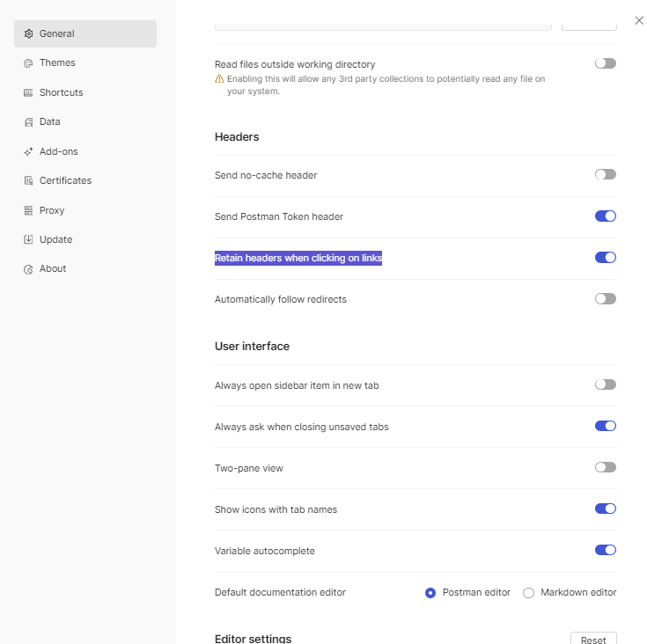Click the Update download icon

pos(28,239)
